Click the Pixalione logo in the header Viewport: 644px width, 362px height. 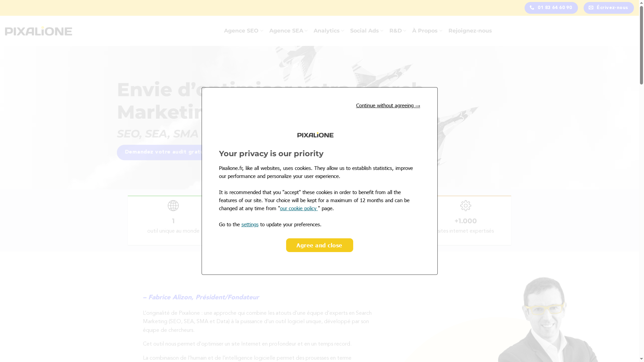point(38,31)
